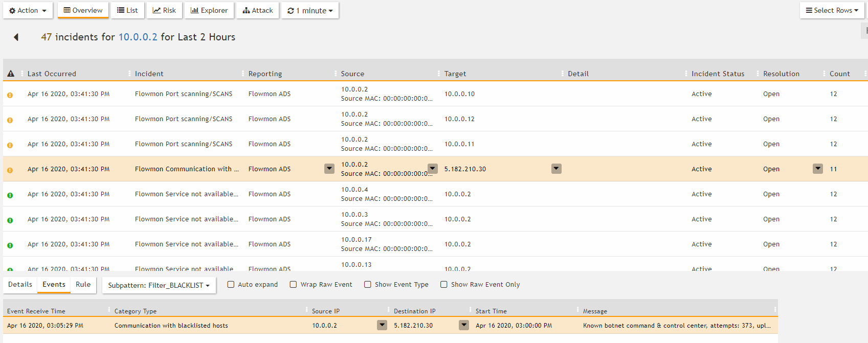This screenshot has height=343, width=868.
Task: Open the Risk chart view
Action: click(164, 10)
